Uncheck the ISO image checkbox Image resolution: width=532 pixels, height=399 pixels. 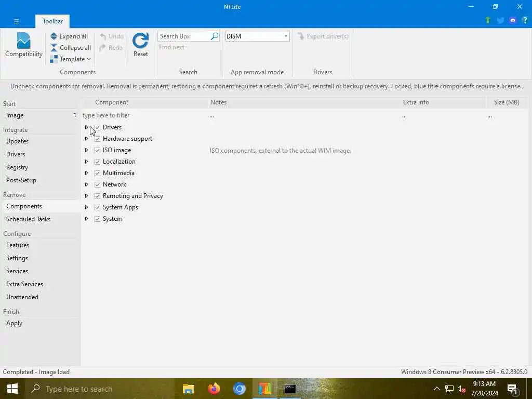tap(97, 150)
